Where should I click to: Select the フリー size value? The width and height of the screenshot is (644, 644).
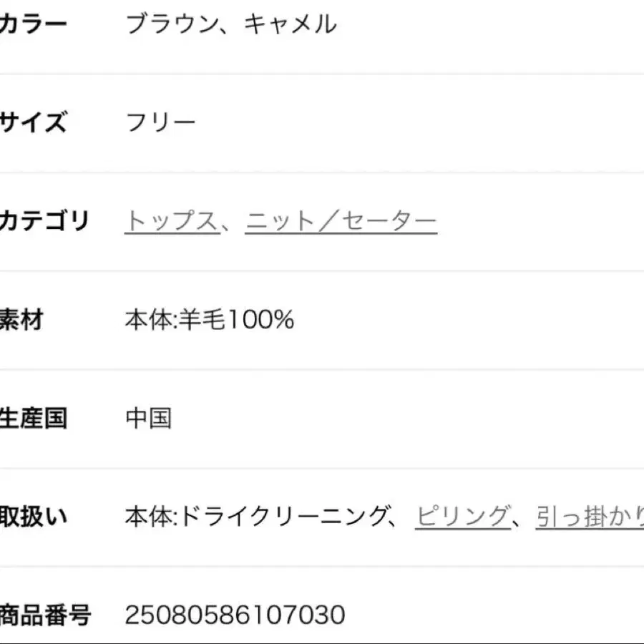160,123
